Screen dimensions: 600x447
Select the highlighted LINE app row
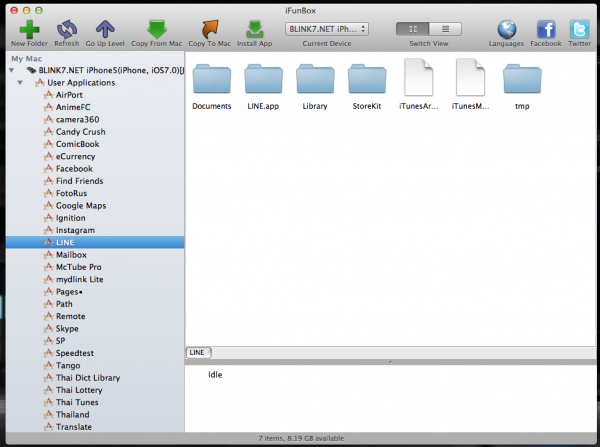coord(95,242)
